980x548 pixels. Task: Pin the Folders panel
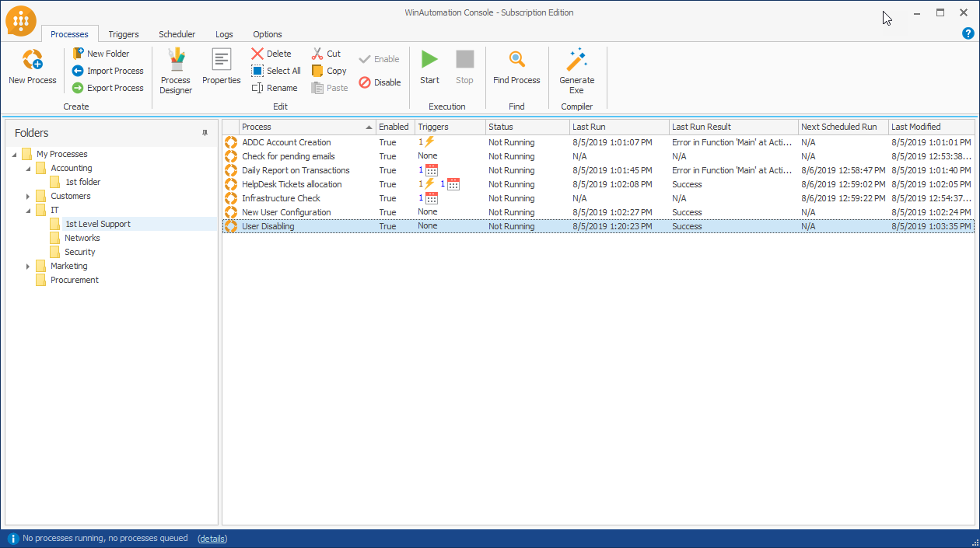pyautogui.click(x=205, y=133)
